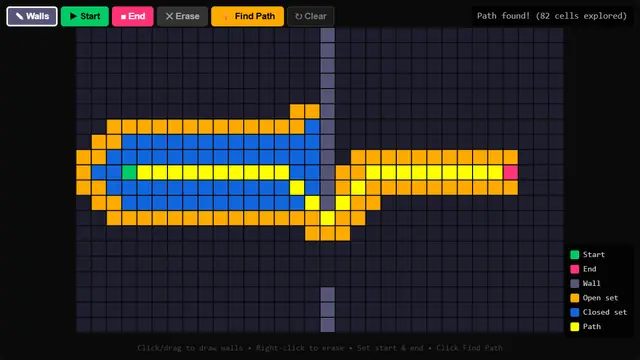Click the green start cell on grid
640x360 pixels.
pyautogui.click(x=129, y=172)
